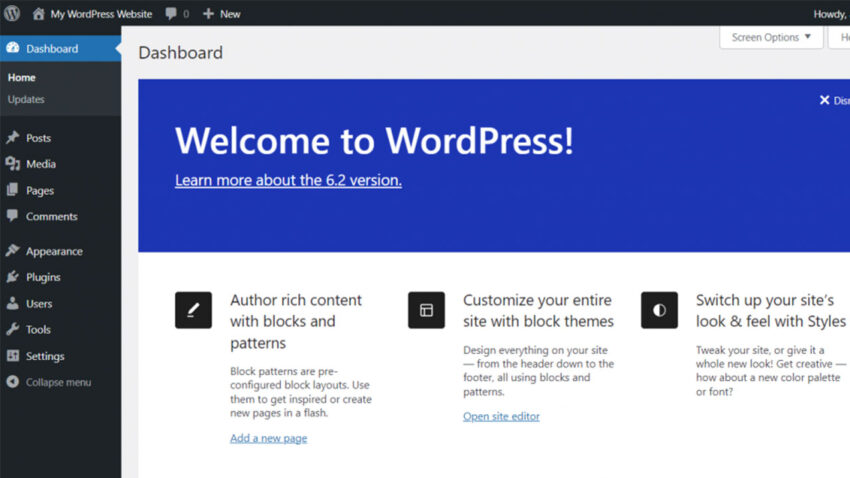850x478 pixels.
Task: Click the pencil edit icon for blocks
Action: tap(194, 310)
